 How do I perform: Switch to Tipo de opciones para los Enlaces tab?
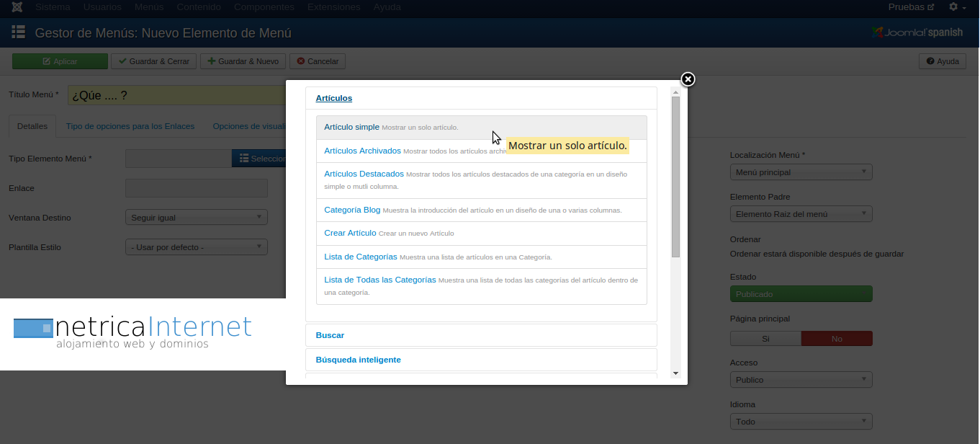point(130,126)
